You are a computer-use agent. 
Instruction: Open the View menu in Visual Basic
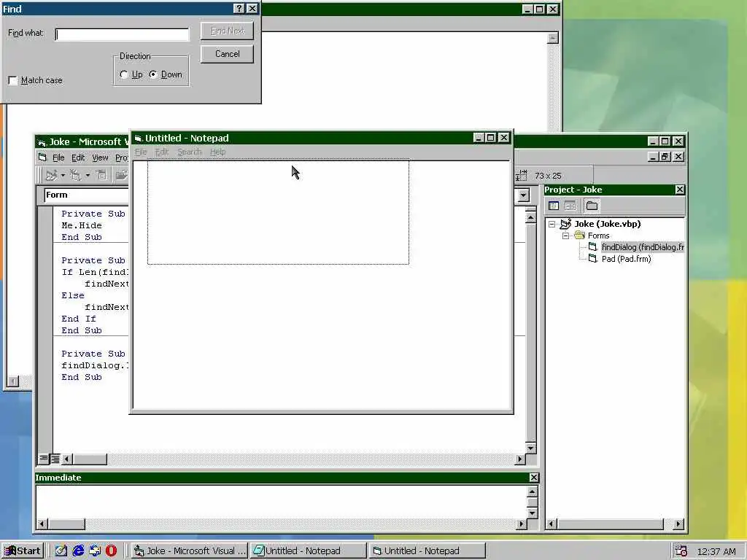(x=100, y=157)
